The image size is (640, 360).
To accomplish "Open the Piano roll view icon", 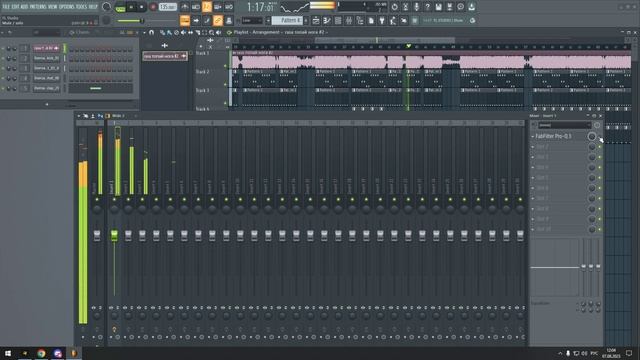I will (x=327, y=20).
